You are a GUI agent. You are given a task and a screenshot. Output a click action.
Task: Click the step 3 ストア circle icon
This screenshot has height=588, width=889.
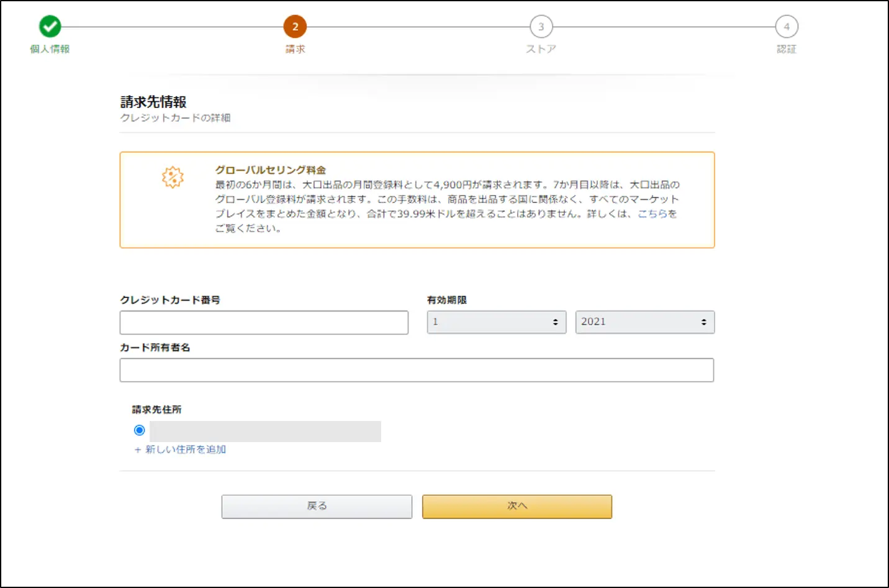pyautogui.click(x=541, y=27)
